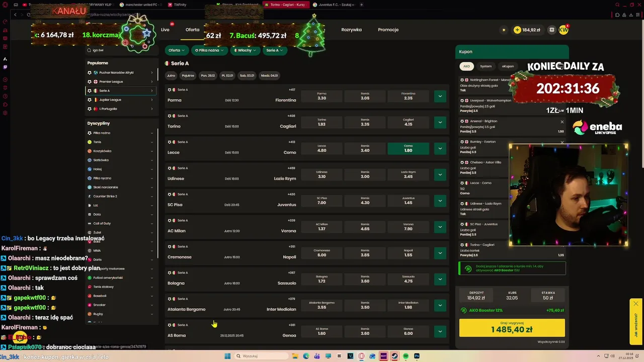This screenshot has width=644, height=362.
Task: Select Inter Mediolan odds 1.98
Action: point(408,305)
